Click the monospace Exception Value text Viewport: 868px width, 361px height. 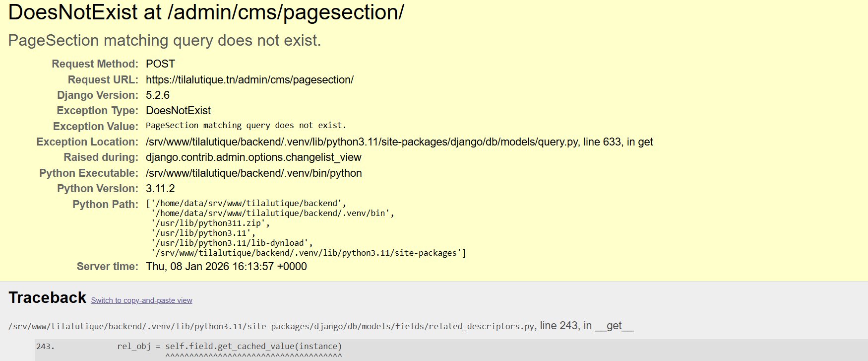pos(246,126)
